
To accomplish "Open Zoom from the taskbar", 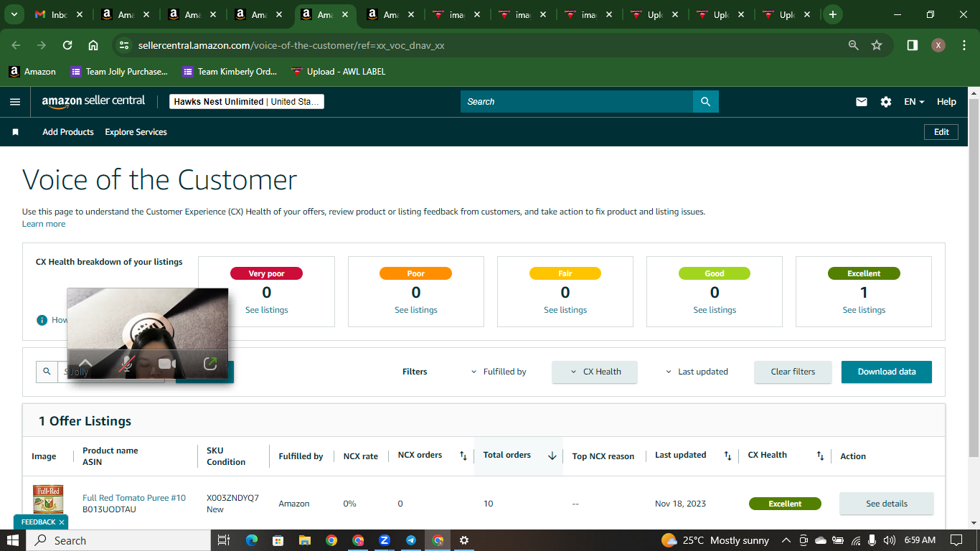I will tap(385, 540).
